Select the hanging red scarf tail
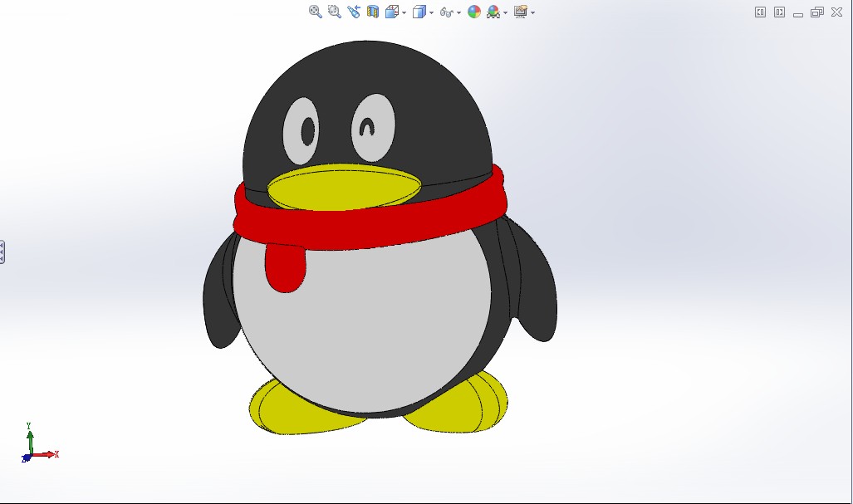This screenshot has width=853, height=504. click(285, 268)
